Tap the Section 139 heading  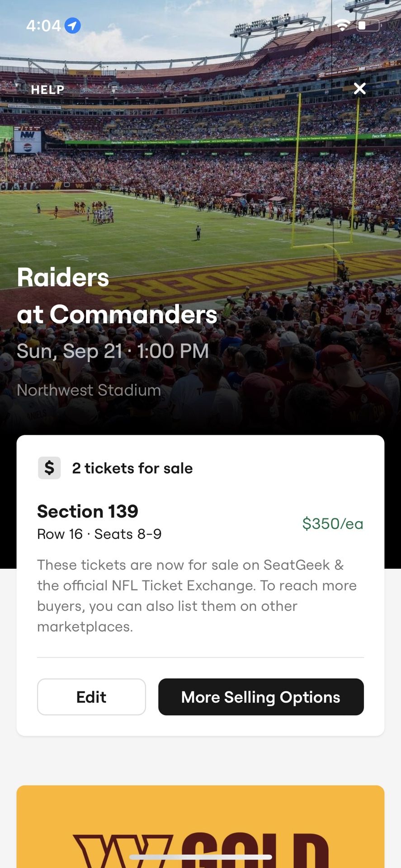[x=88, y=511]
